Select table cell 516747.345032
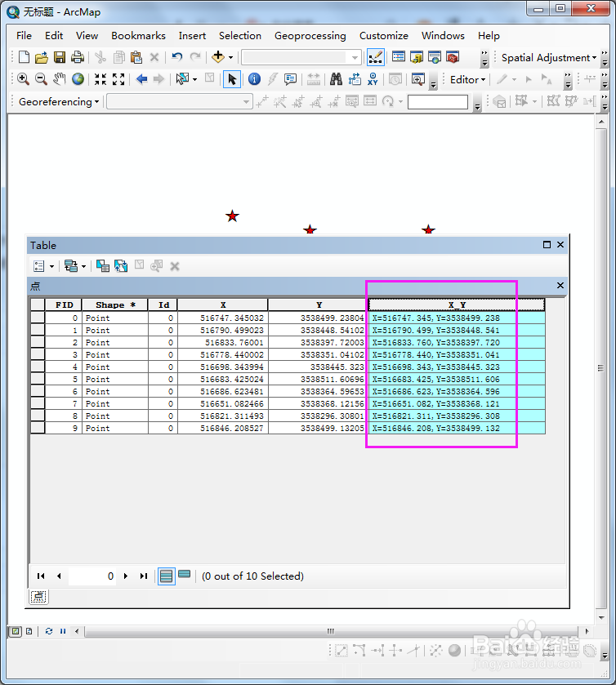This screenshot has width=616, height=685. pos(222,318)
